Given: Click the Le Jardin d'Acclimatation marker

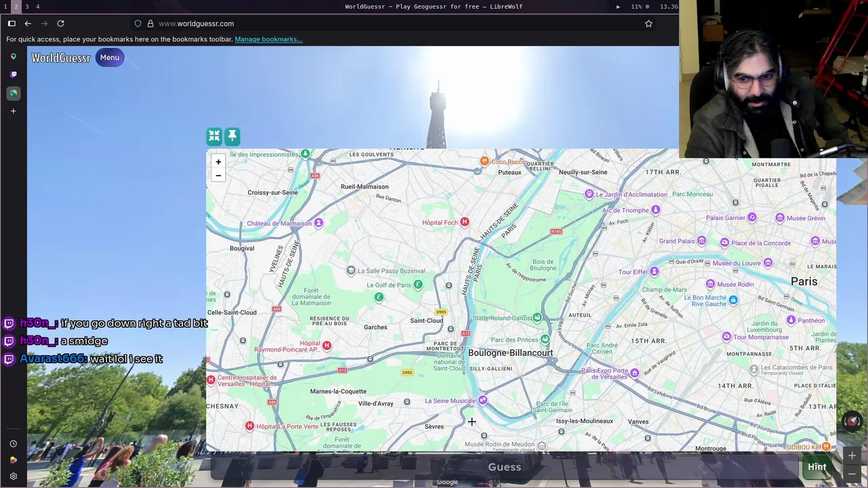Looking at the screenshot, I should pos(589,195).
